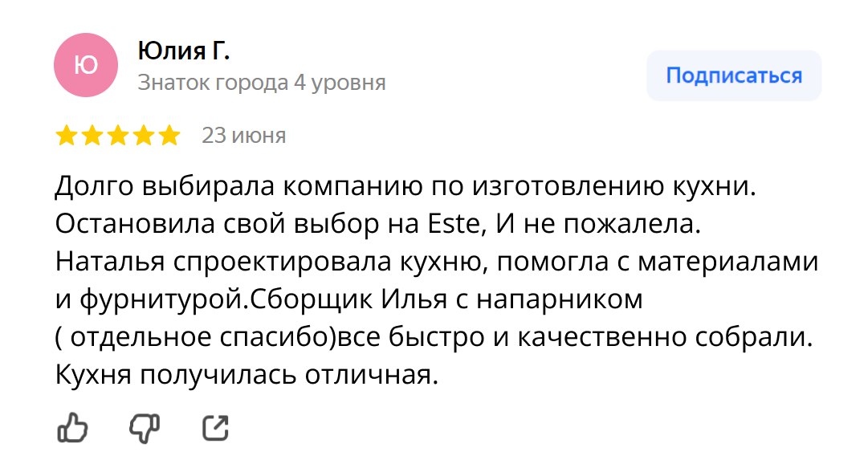Click the phrase И не пожалела

598,224
